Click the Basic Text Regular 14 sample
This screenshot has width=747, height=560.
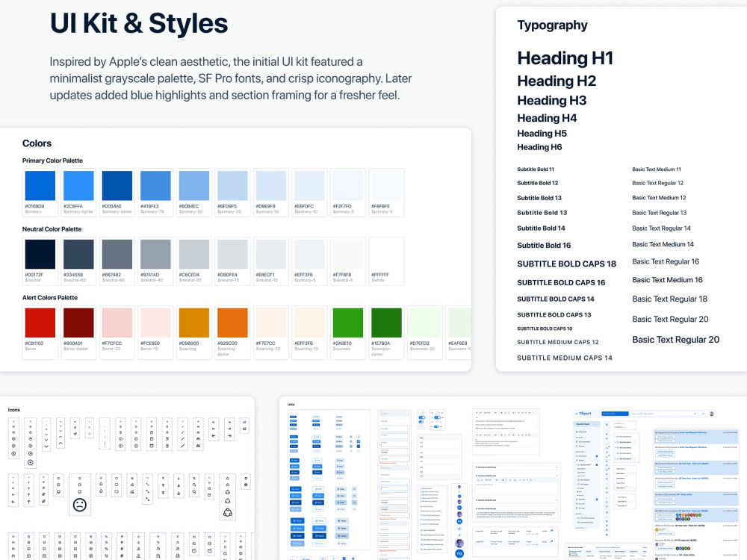[661, 228]
